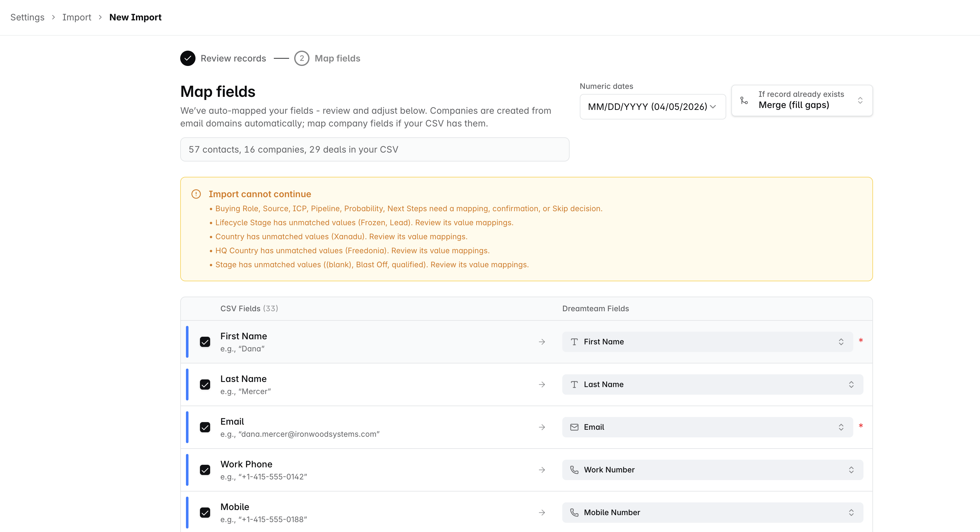Click the merge icon beside If record already exists

coord(744,100)
